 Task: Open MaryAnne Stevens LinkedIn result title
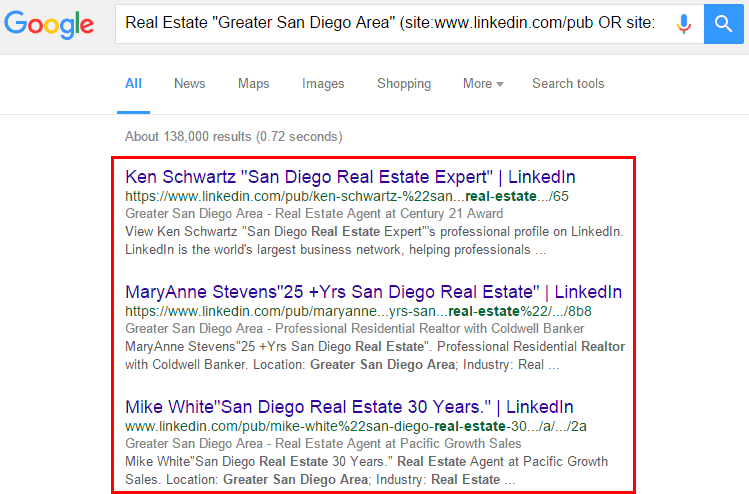click(374, 291)
